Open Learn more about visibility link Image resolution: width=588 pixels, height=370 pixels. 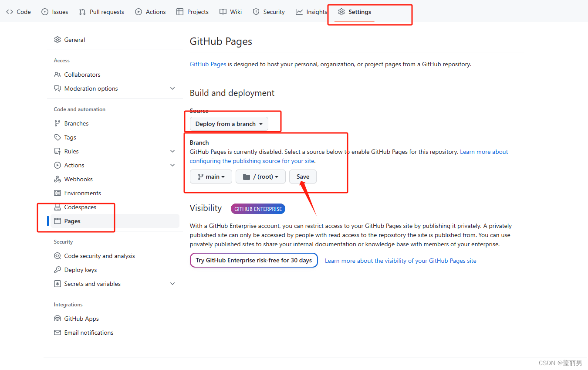click(x=401, y=261)
